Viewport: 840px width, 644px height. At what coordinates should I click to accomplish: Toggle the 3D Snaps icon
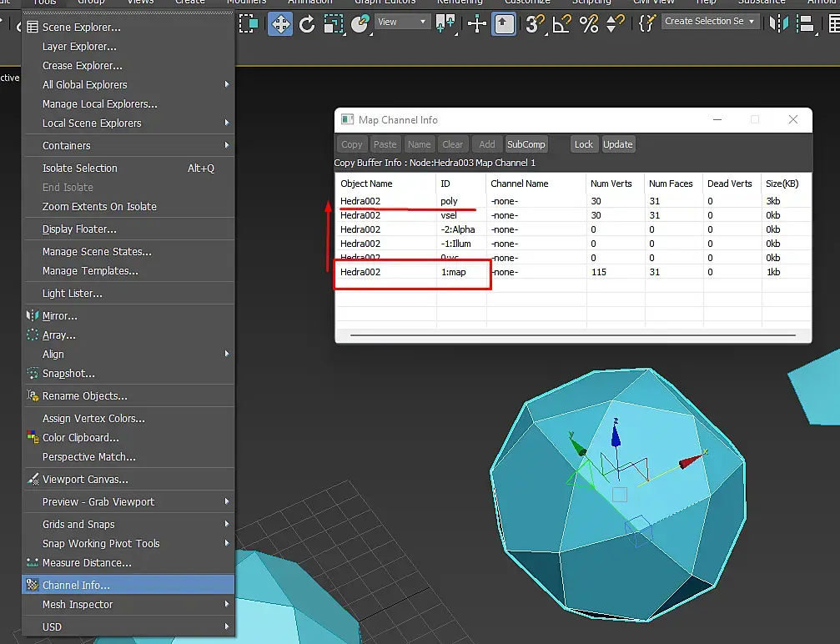[x=535, y=24]
